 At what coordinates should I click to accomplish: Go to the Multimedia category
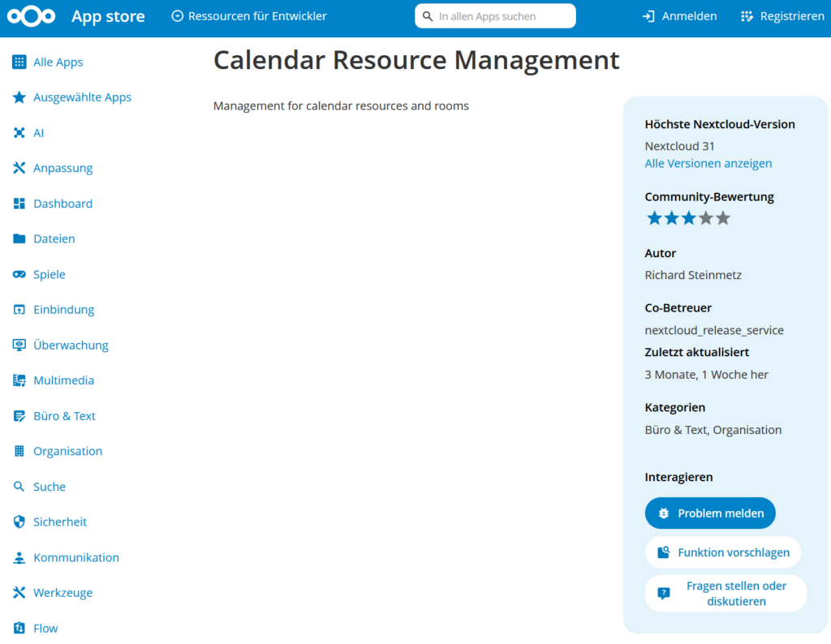tap(63, 380)
